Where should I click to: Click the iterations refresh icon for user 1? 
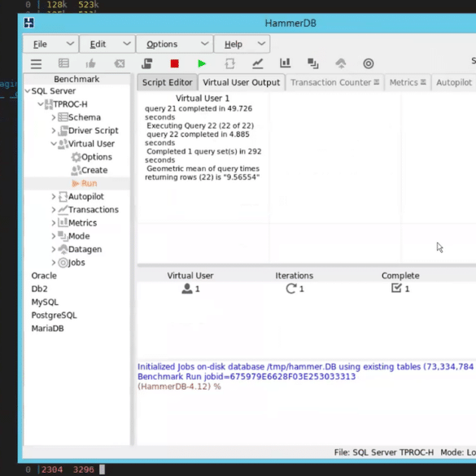pos(290,288)
